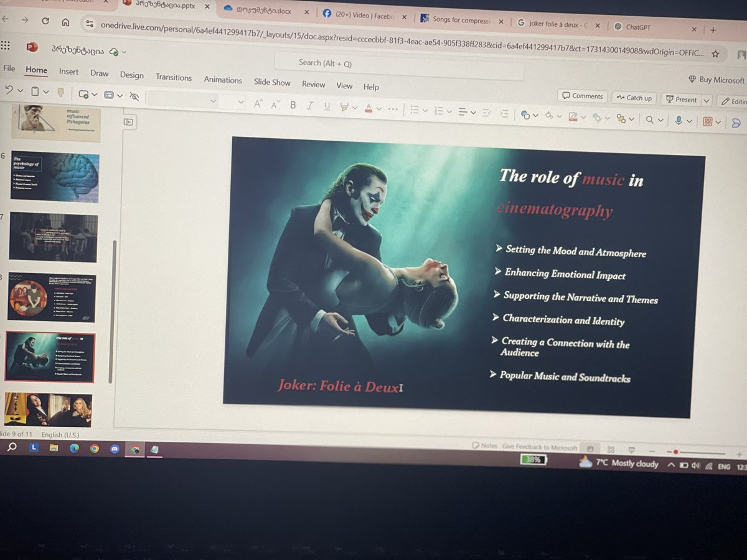Expand the New Slide dropdown arrow

[94, 95]
